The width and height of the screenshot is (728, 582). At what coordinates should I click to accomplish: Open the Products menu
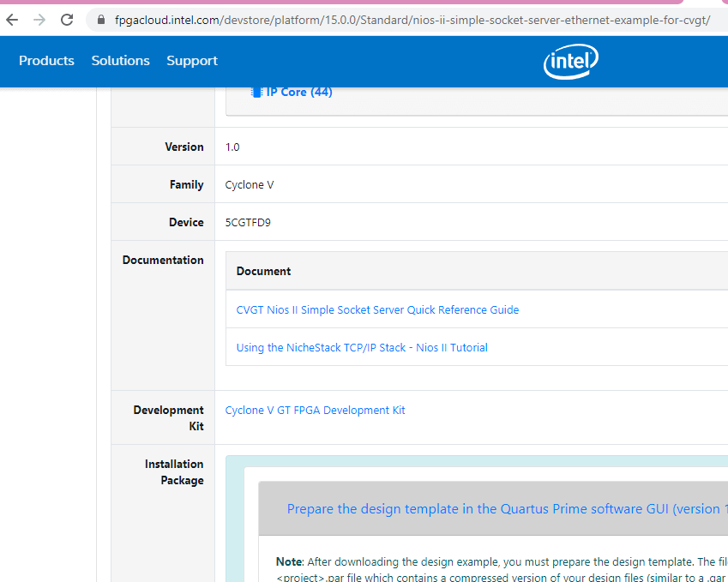pyautogui.click(x=46, y=61)
